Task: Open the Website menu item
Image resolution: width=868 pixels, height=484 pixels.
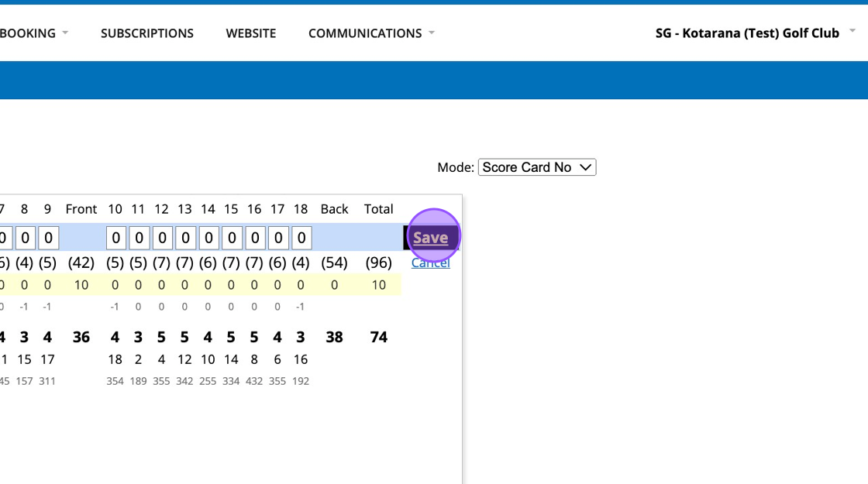Action: point(251,33)
